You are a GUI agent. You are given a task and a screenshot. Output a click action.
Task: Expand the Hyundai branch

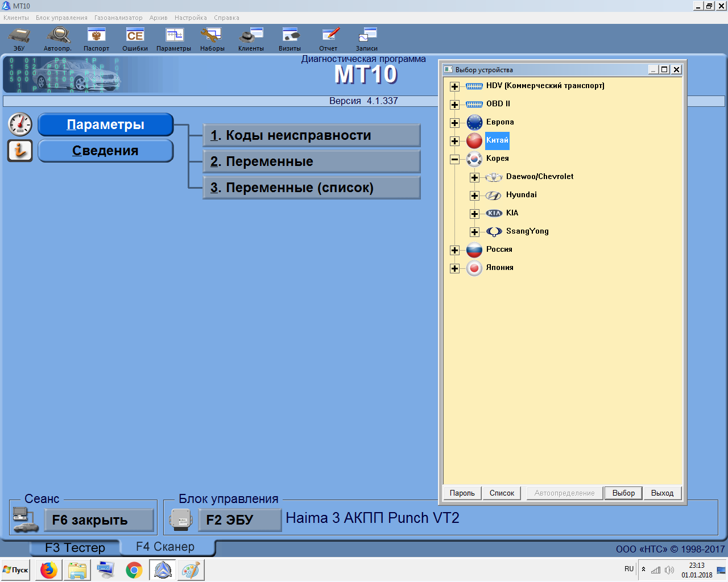click(474, 196)
